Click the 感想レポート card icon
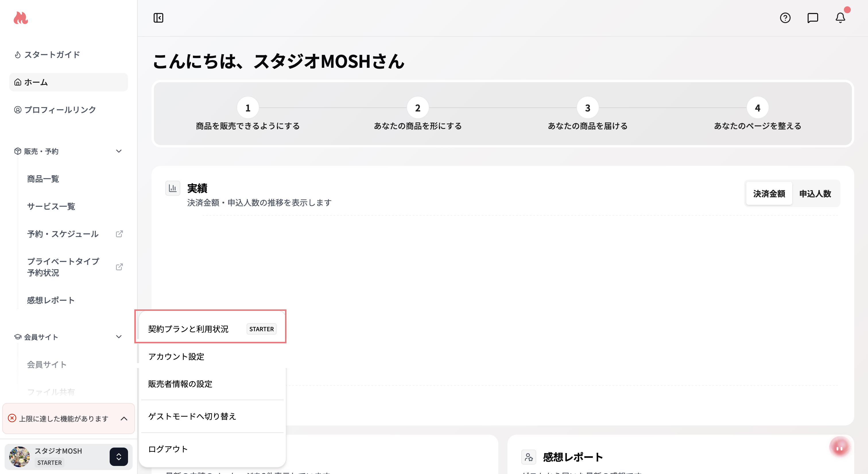The image size is (868, 474). coord(529,457)
